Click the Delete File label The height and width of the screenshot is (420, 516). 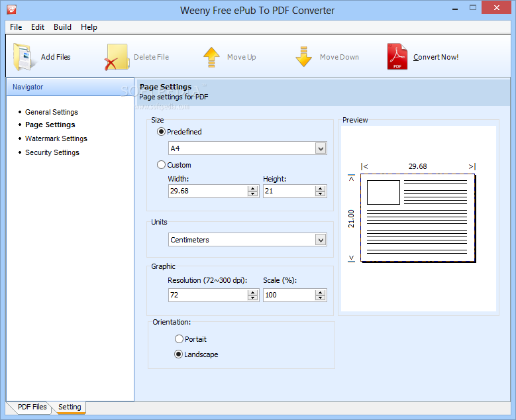pos(152,57)
